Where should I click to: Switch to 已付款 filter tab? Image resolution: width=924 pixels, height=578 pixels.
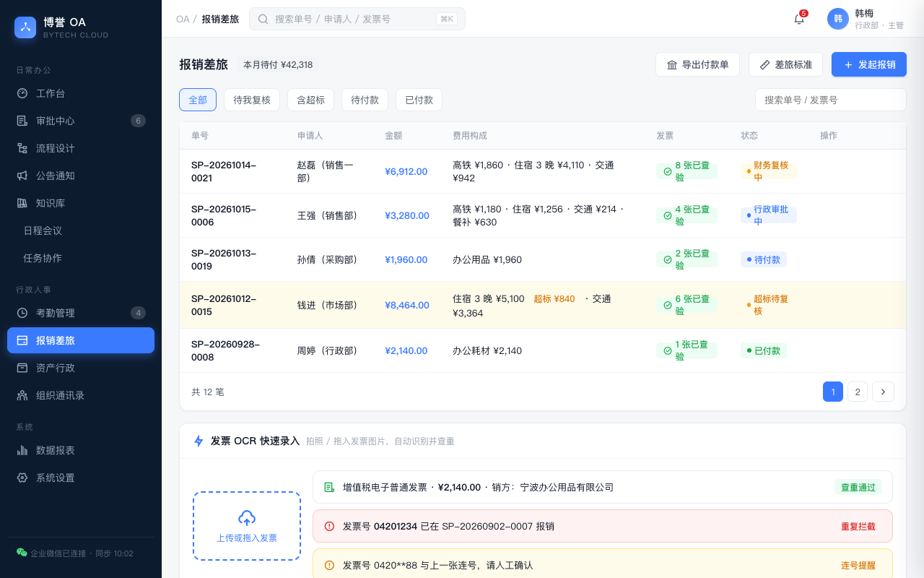tap(419, 100)
